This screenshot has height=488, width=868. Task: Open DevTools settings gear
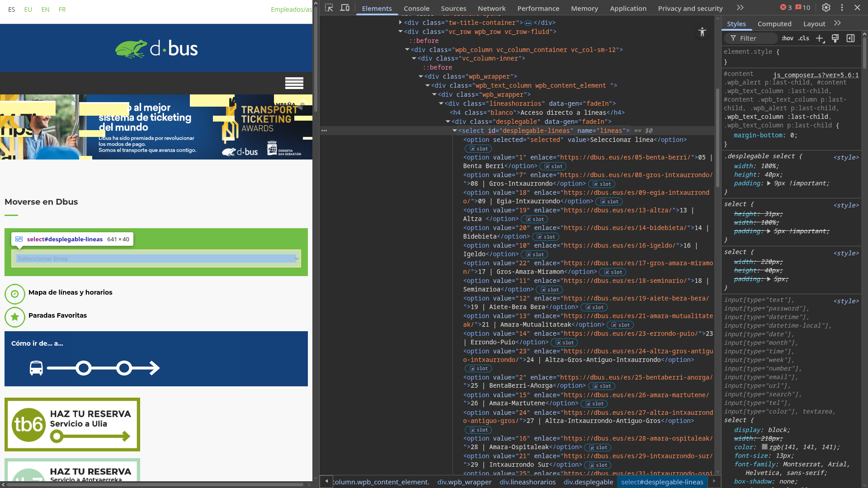tap(826, 8)
